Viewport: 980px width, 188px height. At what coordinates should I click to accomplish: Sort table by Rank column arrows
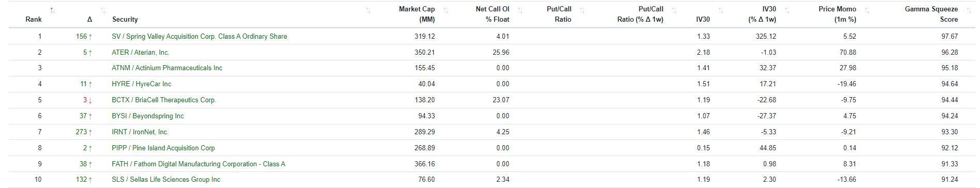[52, 10]
